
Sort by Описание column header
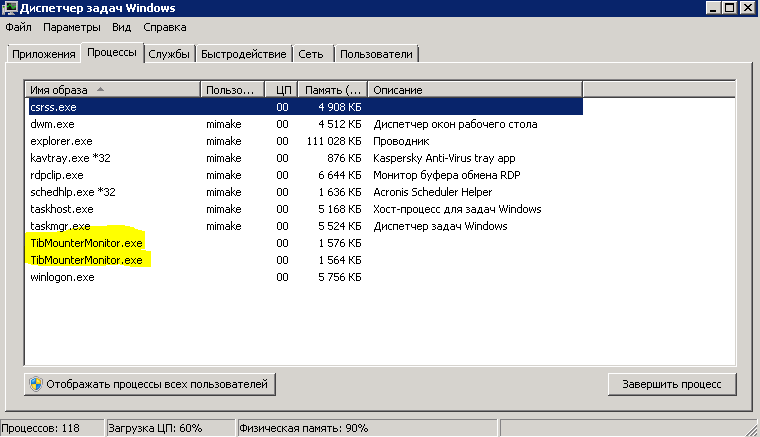[475, 90]
